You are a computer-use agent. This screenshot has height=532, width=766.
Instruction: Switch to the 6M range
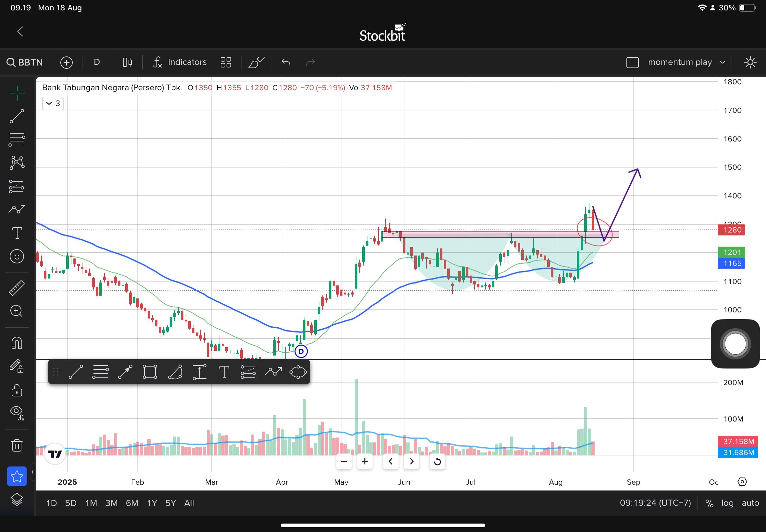[x=132, y=503]
